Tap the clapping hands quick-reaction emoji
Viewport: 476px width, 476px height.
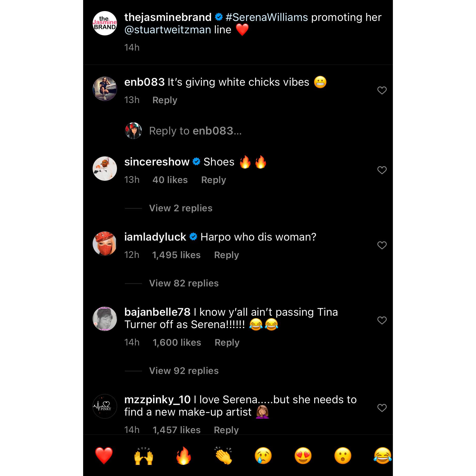pyautogui.click(x=223, y=456)
